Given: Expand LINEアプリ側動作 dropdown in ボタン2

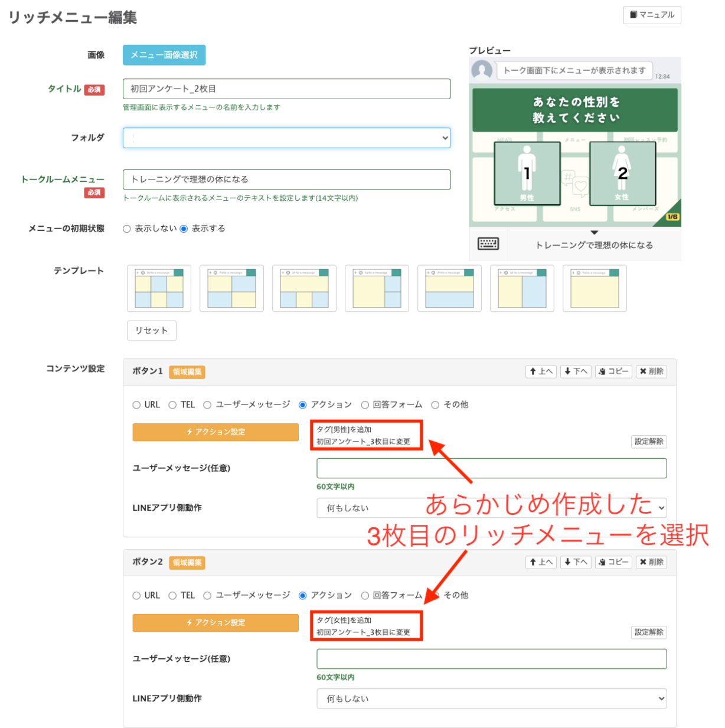Looking at the screenshot, I should click(x=491, y=698).
